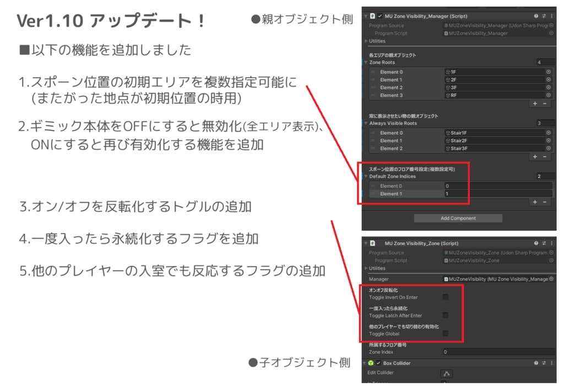This screenshot has width=564, height=392.
Task: Remove element from Default Zone Indices list
Action: coord(545,202)
